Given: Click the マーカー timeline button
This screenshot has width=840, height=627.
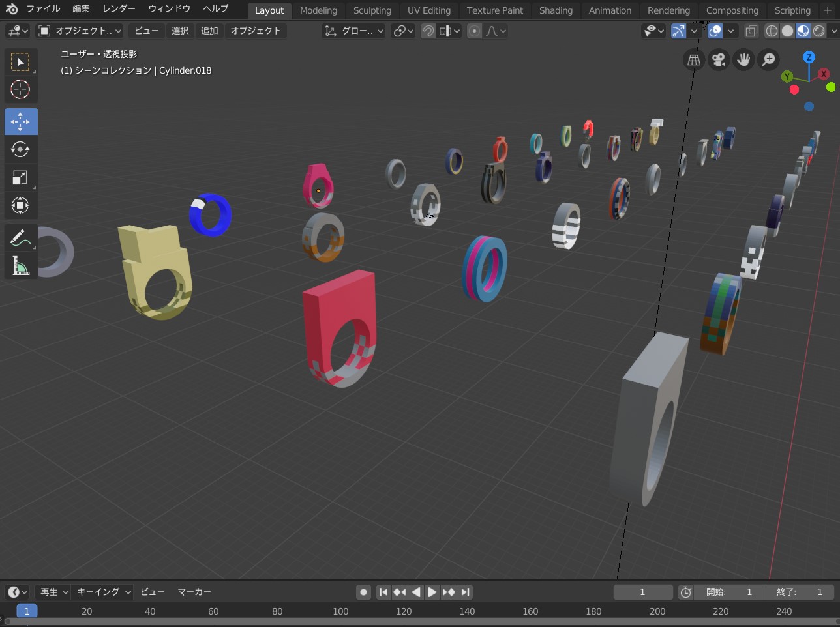Looking at the screenshot, I should (x=194, y=592).
